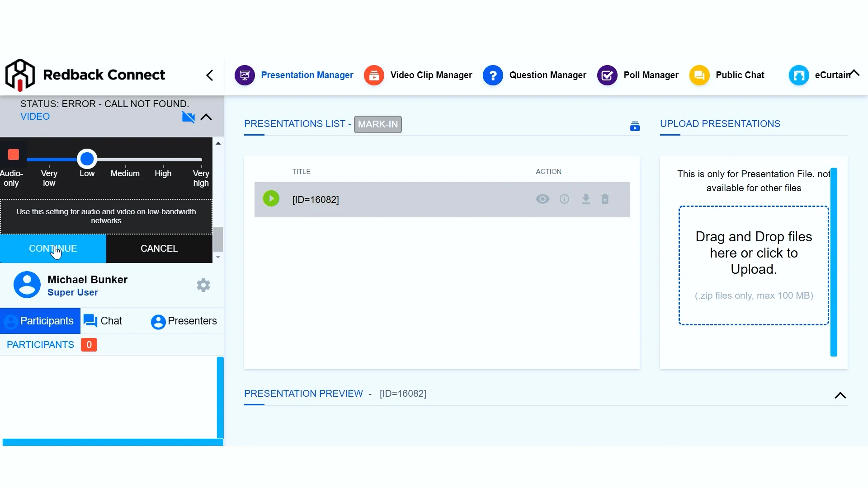Open Video Clip Manager icon
Viewport: 868px width, 488px height.
point(374,75)
